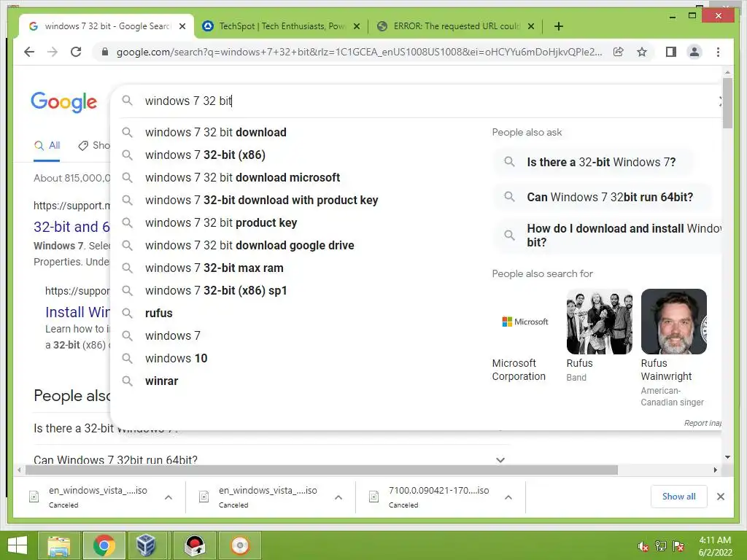Click the padlock site info icon
Image resolution: width=747 pixels, height=560 pixels.
(105, 52)
